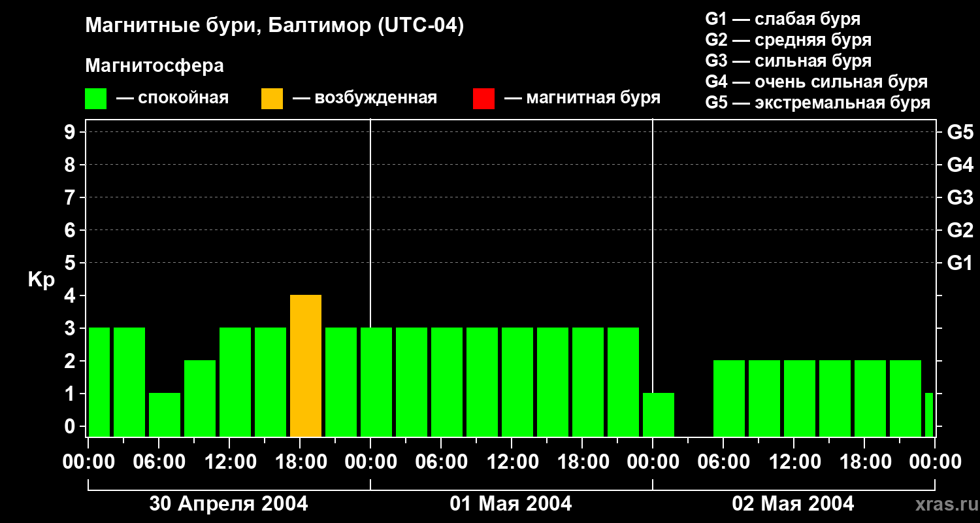This screenshot has width=980, height=523.
Task: Click the '30 Апреля 2004' date label
Action: pos(229,503)
